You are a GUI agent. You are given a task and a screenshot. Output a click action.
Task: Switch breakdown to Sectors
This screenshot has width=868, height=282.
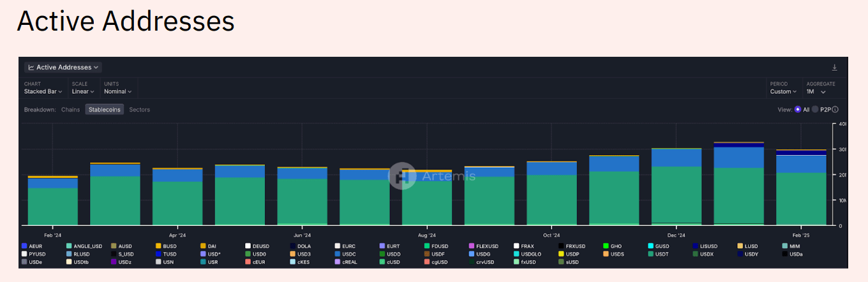point(140,110)
